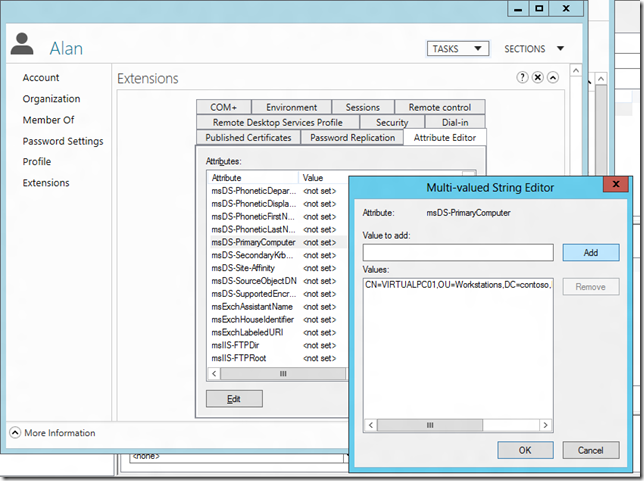Navigate to Password Settings in the sidebar
The height and width of the screenshot is (481, 644).
[63, 141]
